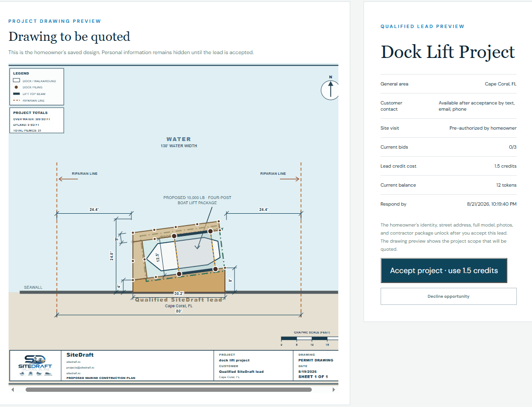Image resolution: width=532 pixels, height=407 pixels.
Task: Click the 'QUALIFIED LEAD PREVIEW' label
Action: 422,27
